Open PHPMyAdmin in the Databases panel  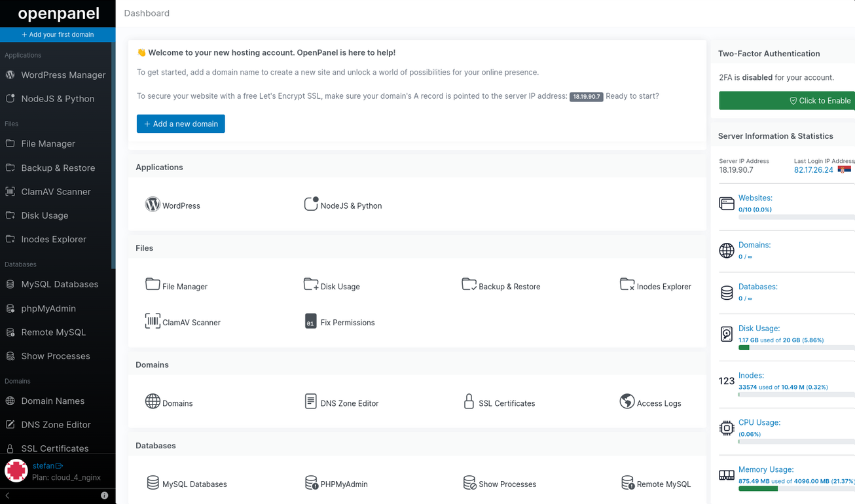coord(336,484)
